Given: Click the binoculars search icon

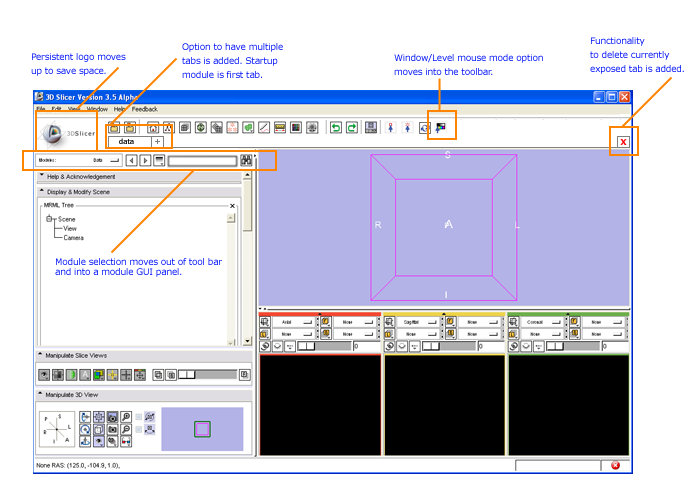Looking at the screenshot, I should pos(246,160).
